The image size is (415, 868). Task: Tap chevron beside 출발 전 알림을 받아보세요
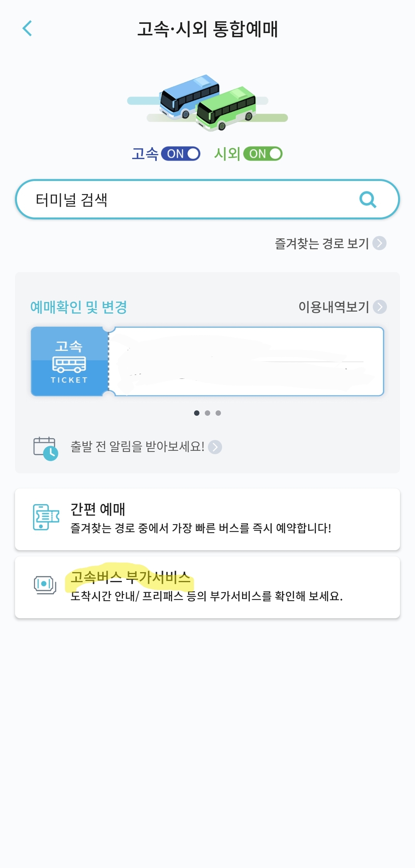click(x=215, y=447)
